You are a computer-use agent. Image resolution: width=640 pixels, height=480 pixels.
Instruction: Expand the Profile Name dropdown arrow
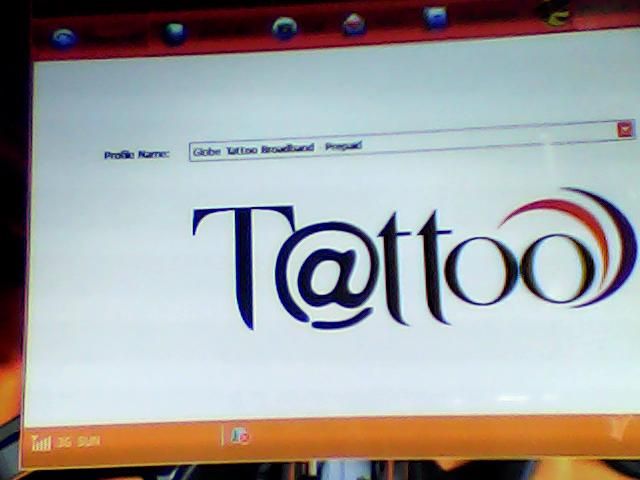625,129
